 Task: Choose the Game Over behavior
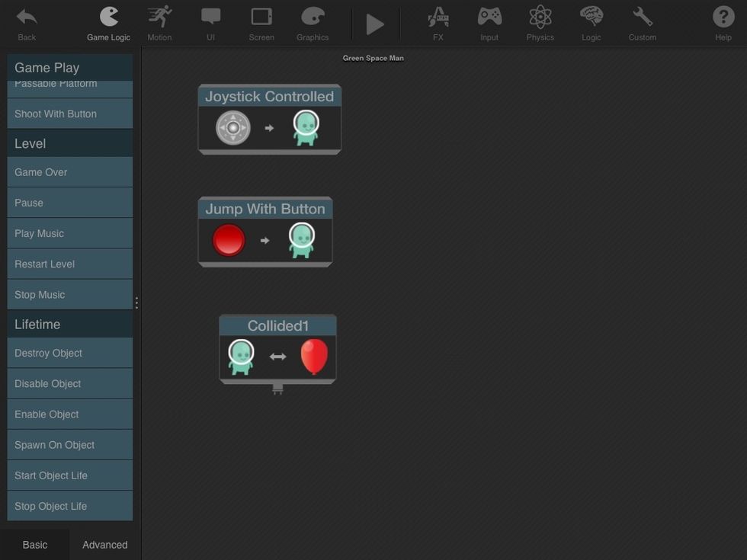[x=70, y=172]
